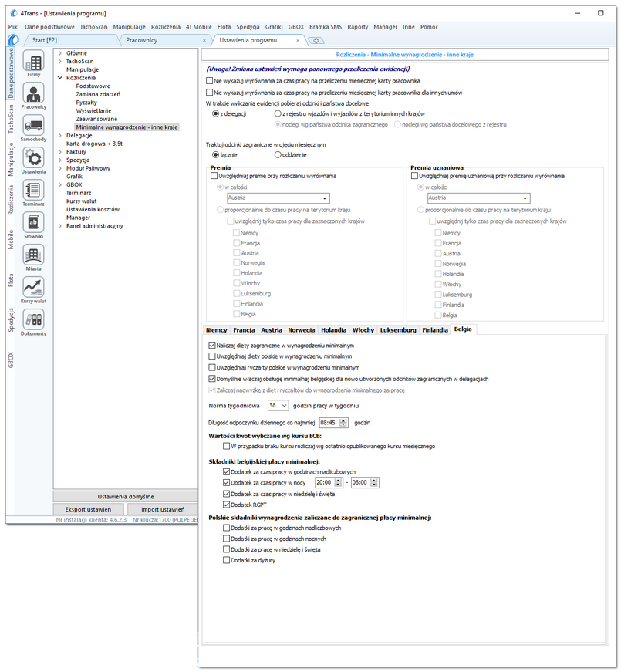Open the Pracownicy (employees) icon
Viewport: 621px width, 672px height.
(33, 93)
